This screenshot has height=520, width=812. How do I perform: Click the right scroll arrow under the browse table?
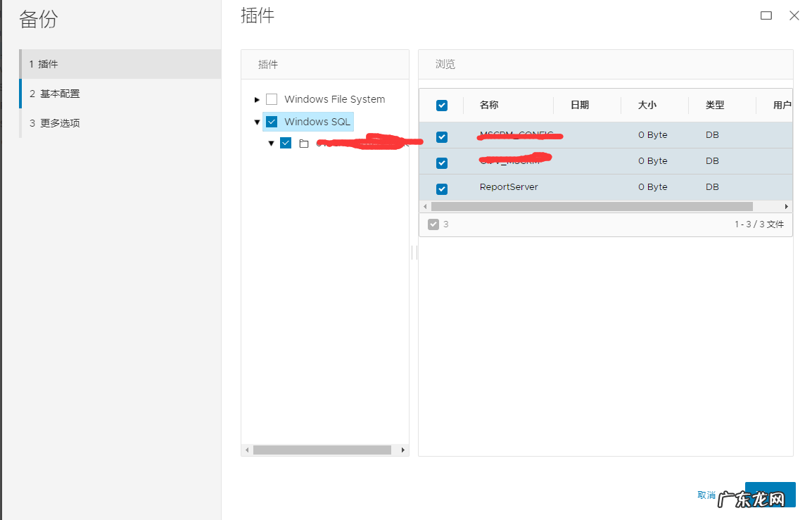(786, 206)
